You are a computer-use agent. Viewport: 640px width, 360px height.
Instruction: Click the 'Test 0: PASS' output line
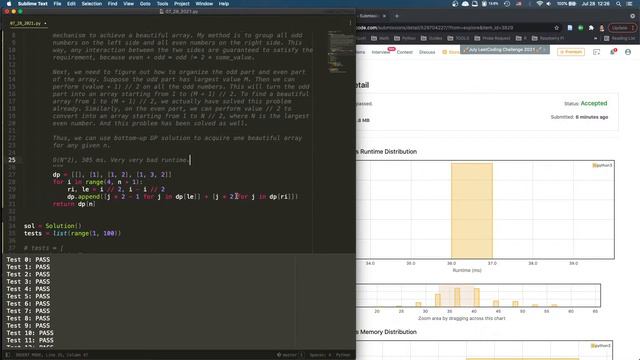click(28, 260)
